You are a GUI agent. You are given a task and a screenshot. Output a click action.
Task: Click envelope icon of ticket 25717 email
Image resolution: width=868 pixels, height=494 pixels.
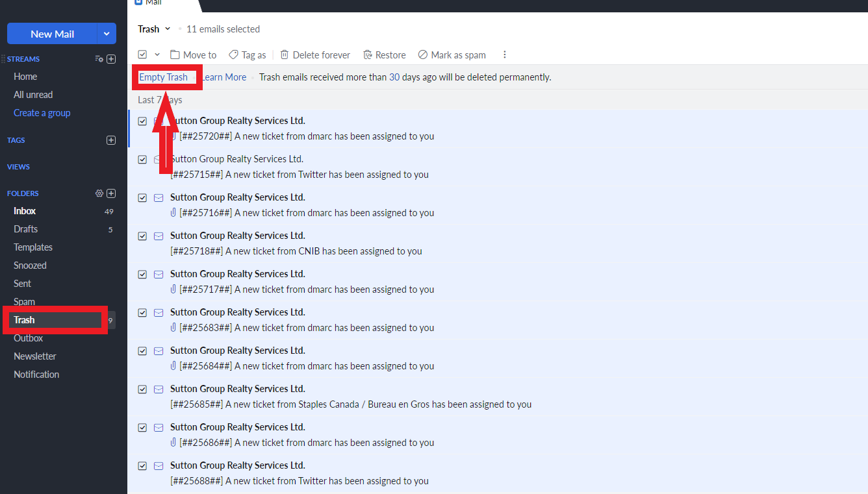(x=159, y=275)
